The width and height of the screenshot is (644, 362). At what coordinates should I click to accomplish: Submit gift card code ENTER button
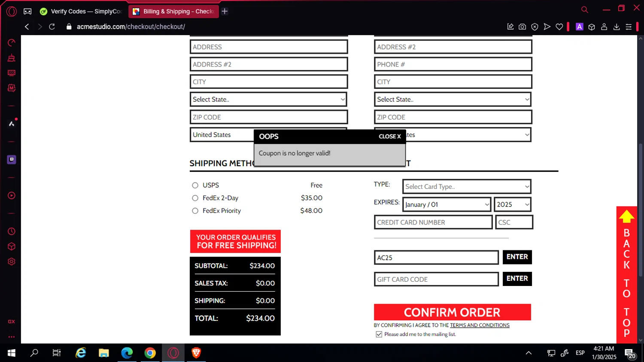click(x=517, y=279)
